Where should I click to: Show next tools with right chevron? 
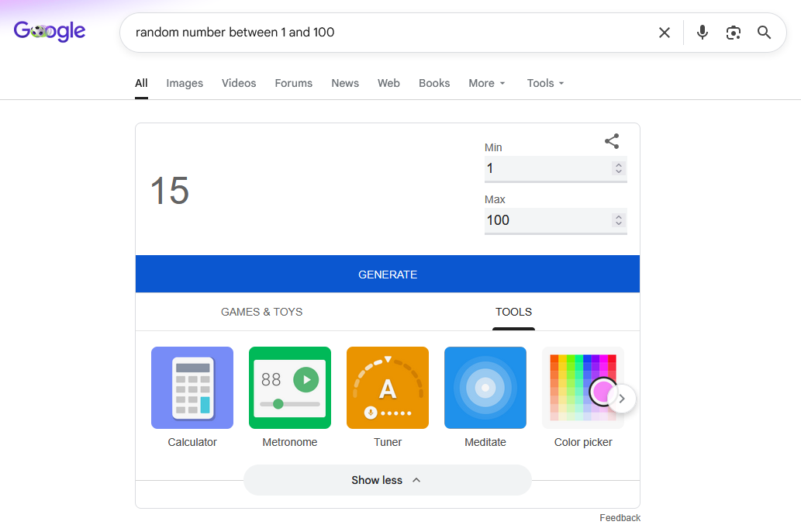[x=622, y=399]
